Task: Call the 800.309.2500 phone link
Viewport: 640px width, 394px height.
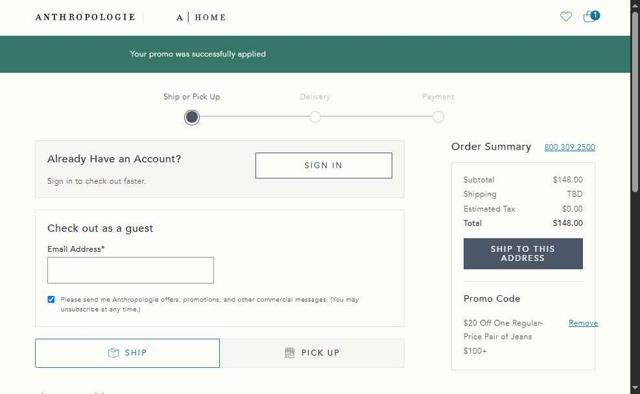Action: click(569, 147)
